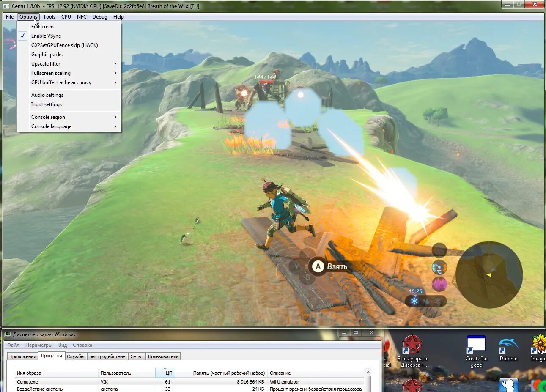Sort by Память (частный рабочий набор) column

coord(221,373)
